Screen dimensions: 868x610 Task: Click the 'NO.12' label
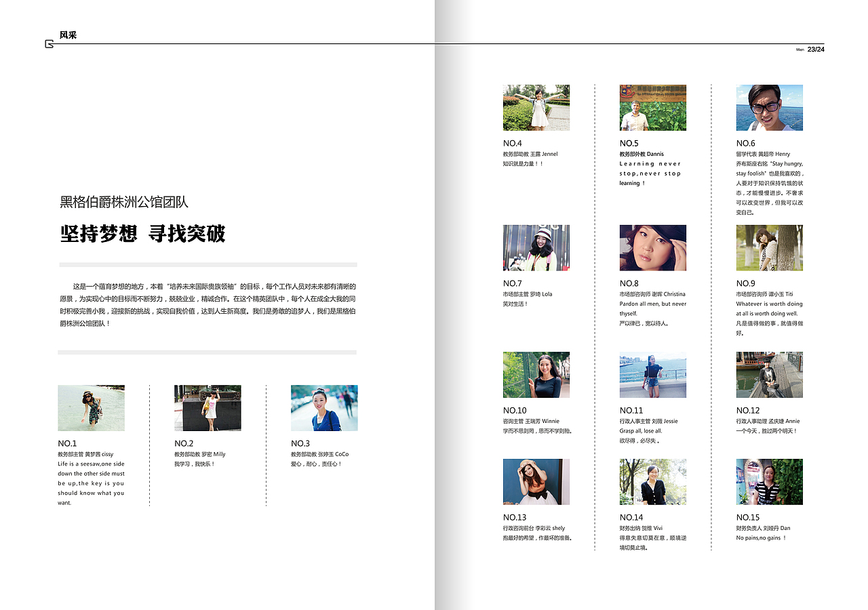tap(748, 410)
